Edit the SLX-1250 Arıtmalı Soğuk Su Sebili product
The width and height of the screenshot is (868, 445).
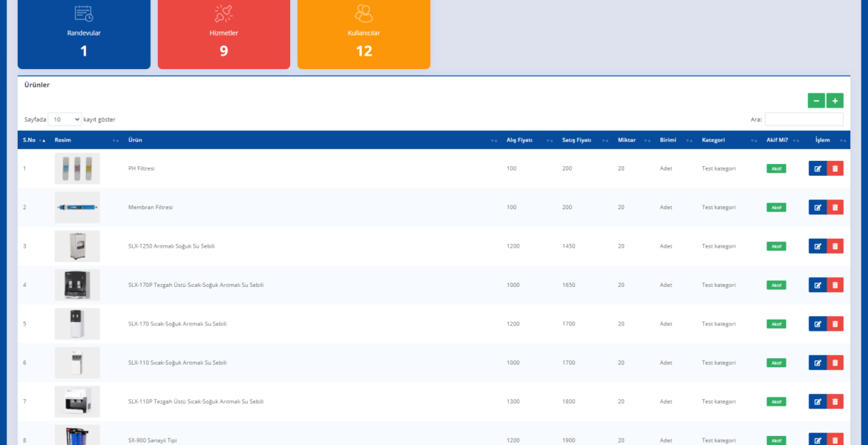pos(817,246)
